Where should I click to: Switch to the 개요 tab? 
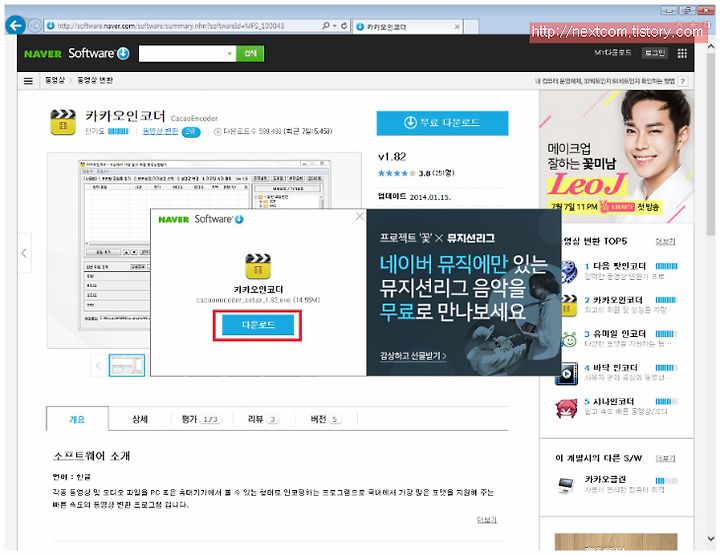pyautogui.click(x=77, y=419)
